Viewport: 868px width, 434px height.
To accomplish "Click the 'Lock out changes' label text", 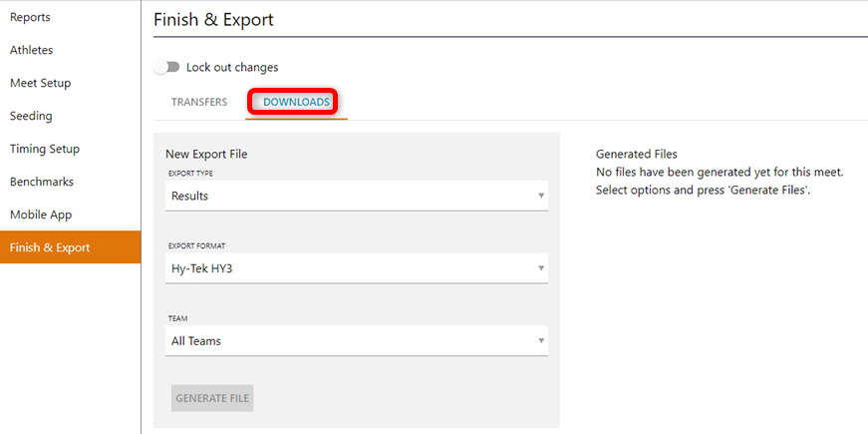I will (x=232, y=67).
